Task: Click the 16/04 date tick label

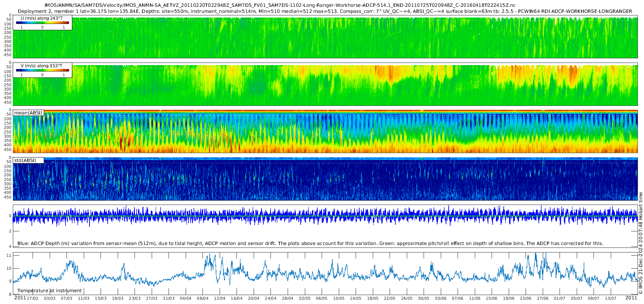Action: [x=236, y=298]
